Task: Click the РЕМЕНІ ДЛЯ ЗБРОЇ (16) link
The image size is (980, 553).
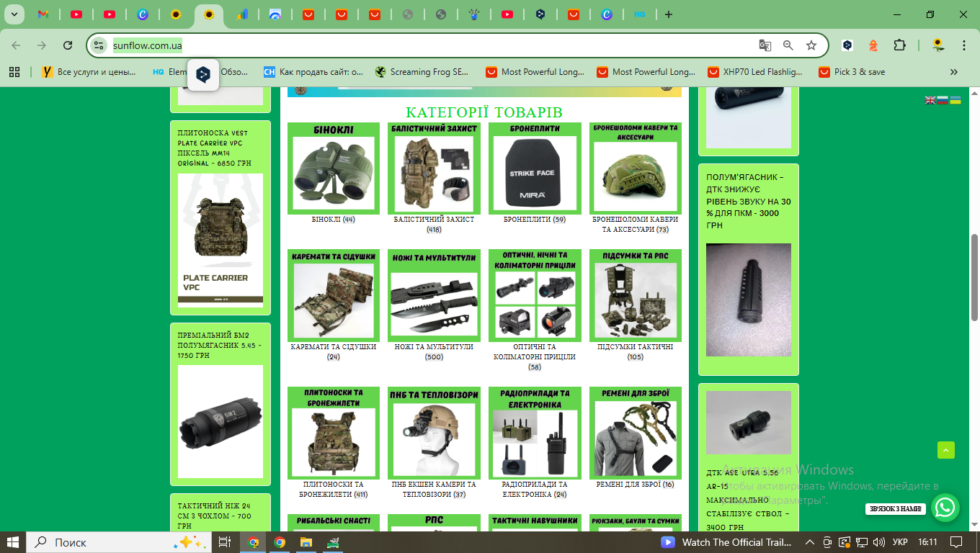Action: 635,485
